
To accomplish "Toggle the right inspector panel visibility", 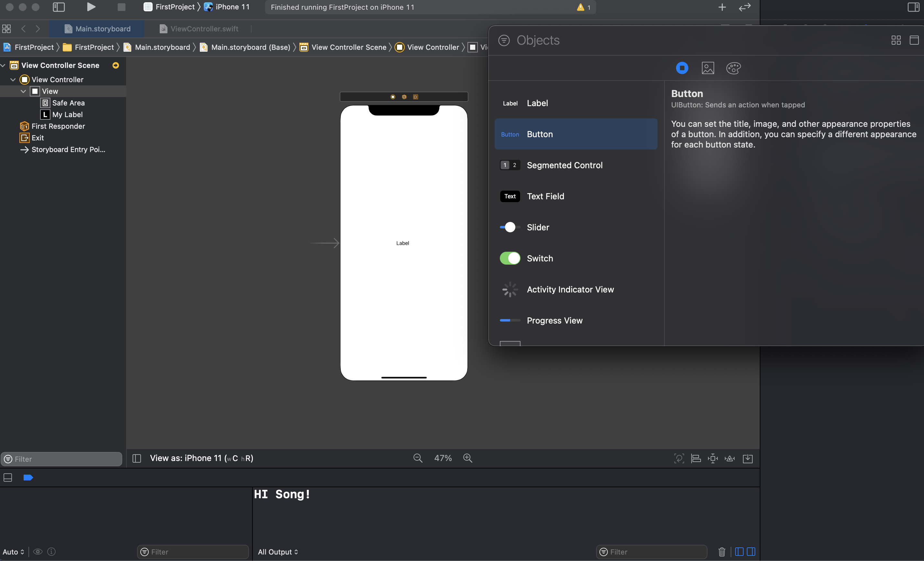I will tap(914, 7).
